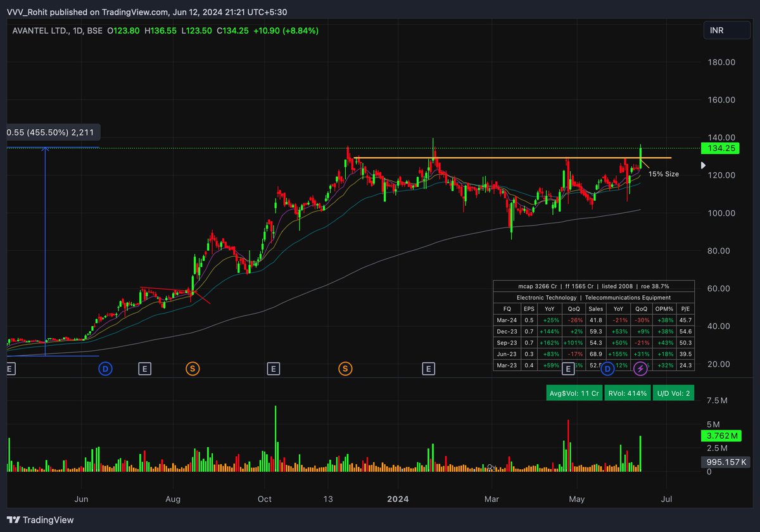Click the RVol: 414% badge
The height and width of the screenshot is (532, 760).
626,393
